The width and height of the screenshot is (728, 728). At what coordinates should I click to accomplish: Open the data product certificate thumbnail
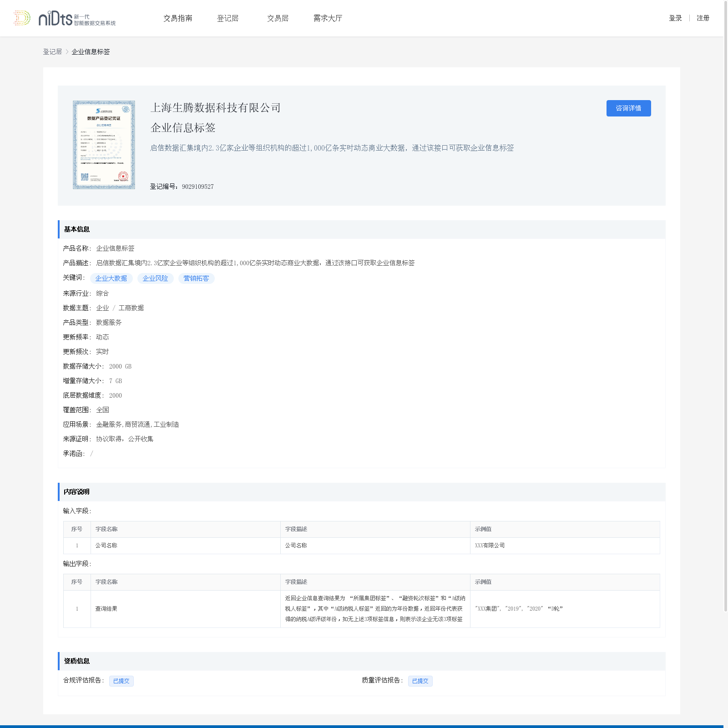pyautogui.click(x=104, y=145)
